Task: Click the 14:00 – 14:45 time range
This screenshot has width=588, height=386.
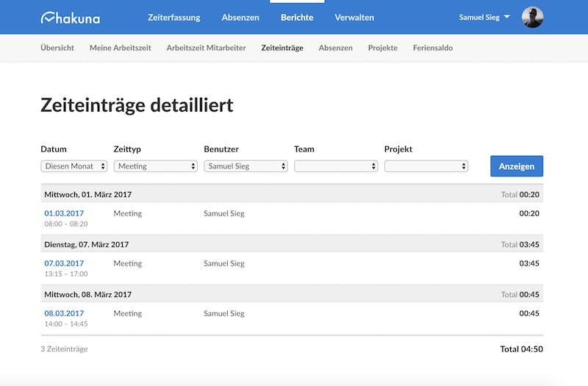Action: click(66, 324)
